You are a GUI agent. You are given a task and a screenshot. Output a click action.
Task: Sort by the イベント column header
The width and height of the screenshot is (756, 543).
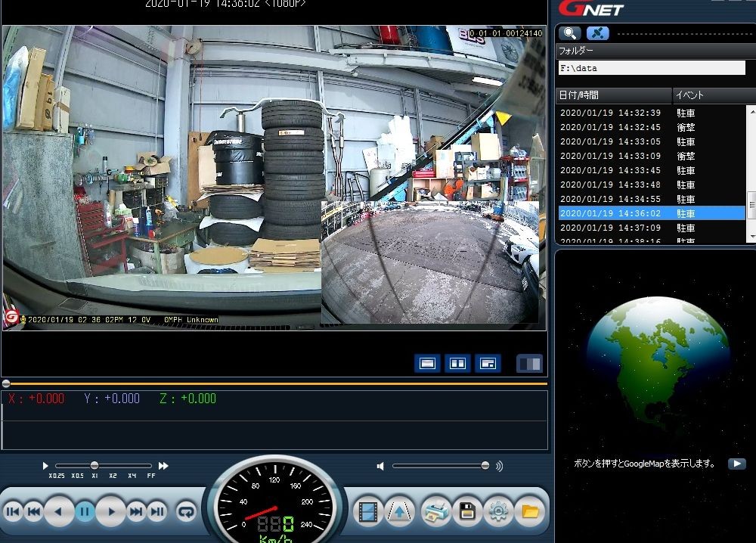[x=714, y=95]
